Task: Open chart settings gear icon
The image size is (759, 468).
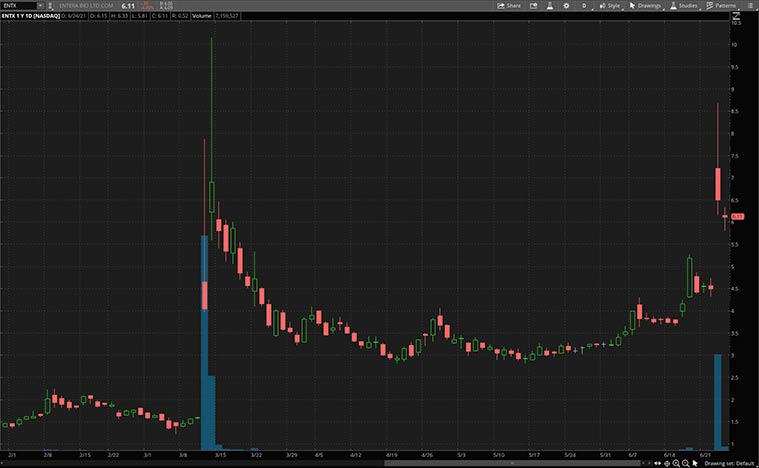Action: pos(568,5)
